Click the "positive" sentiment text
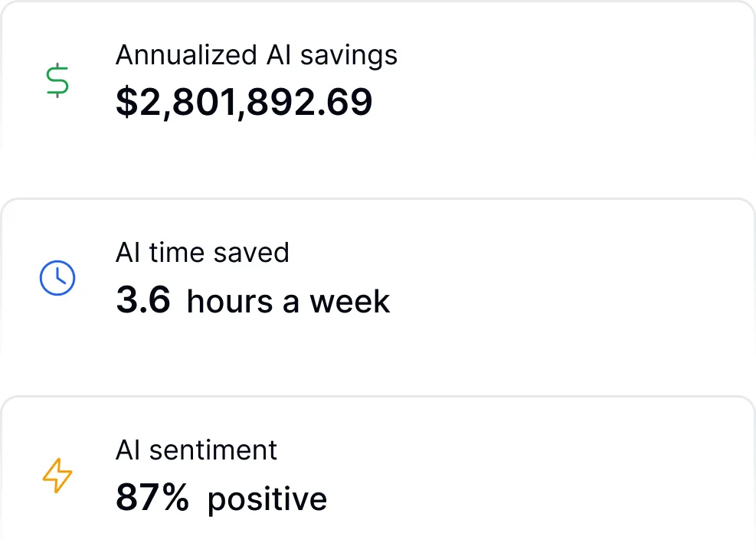Screen dimensions: 756x556 [x=267, y=499]
